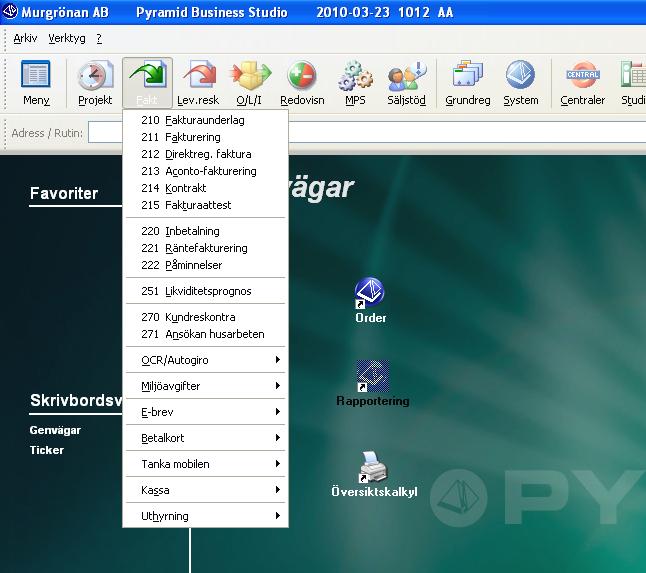Open the Meny toolbar icon
This screenshot has width=646, height=573.
click(36, 83)
